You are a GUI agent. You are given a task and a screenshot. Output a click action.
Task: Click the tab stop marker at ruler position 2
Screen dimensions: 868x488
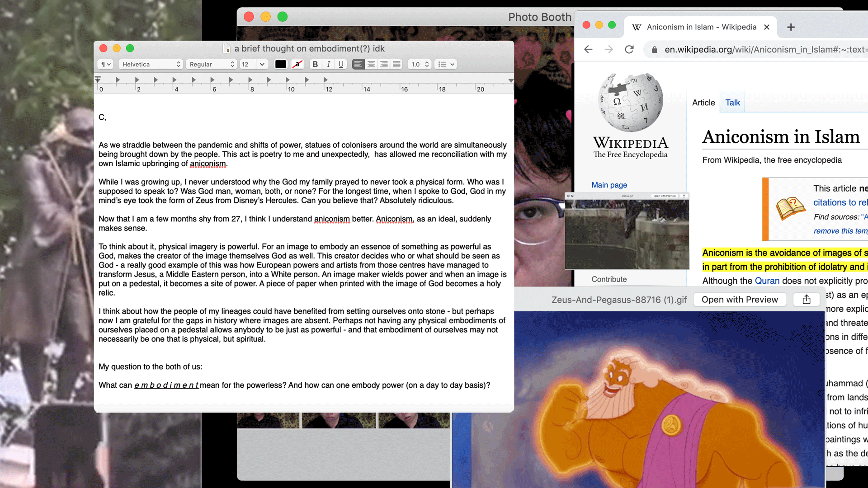tap(137, 80)
